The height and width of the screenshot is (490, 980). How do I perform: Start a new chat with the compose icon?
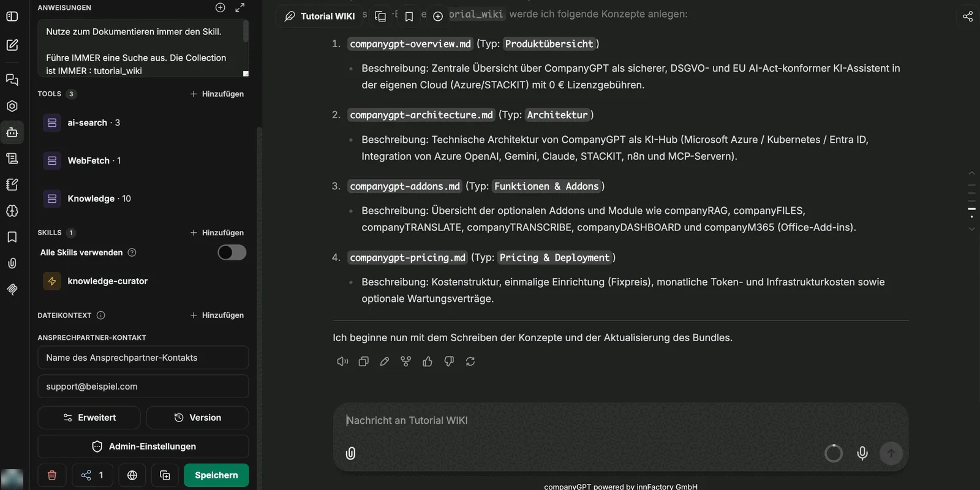coord(12,45)
